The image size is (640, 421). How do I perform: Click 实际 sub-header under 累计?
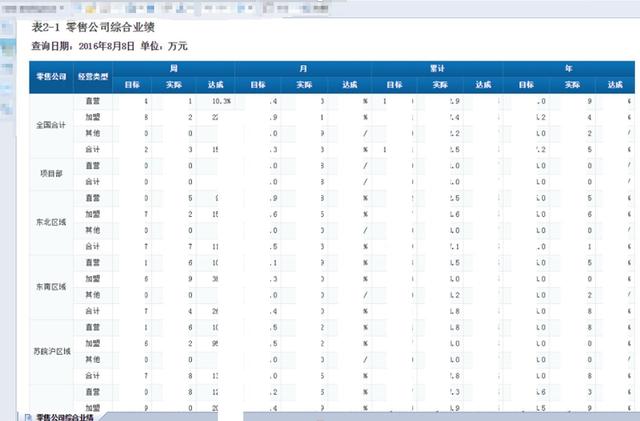click(440, 85)
